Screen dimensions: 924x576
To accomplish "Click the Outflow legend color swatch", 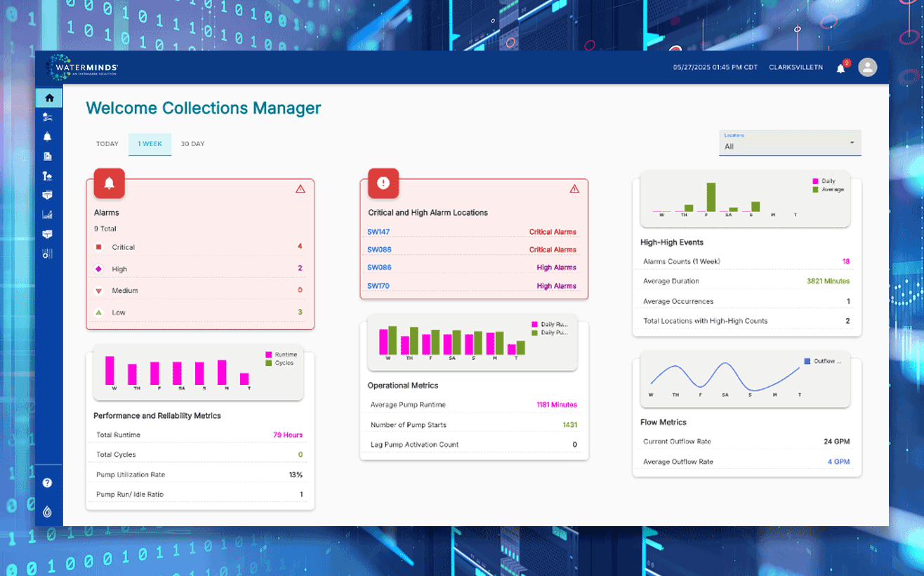I will pyautogui.click(x=807, y=361).
